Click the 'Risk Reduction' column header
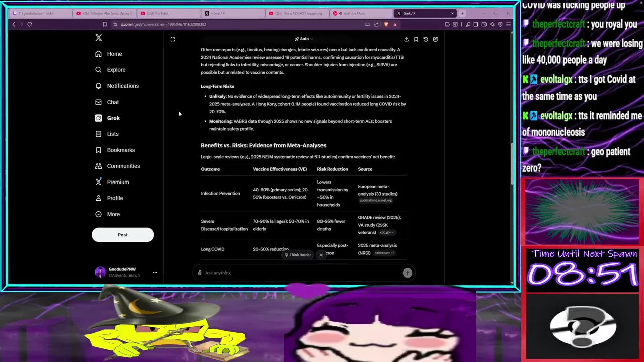The width and height of the screenshot is (644, 362). (x=332, y=169)
